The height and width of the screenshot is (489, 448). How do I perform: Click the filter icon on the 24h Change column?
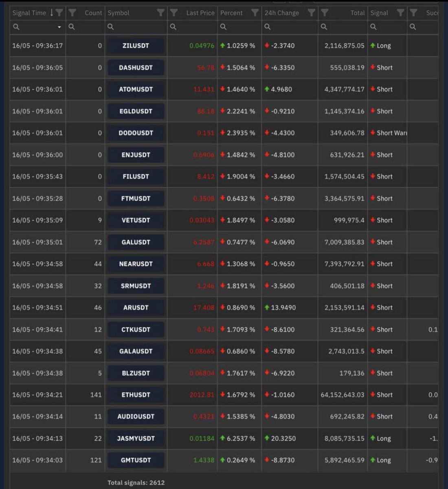click(312, 13)
